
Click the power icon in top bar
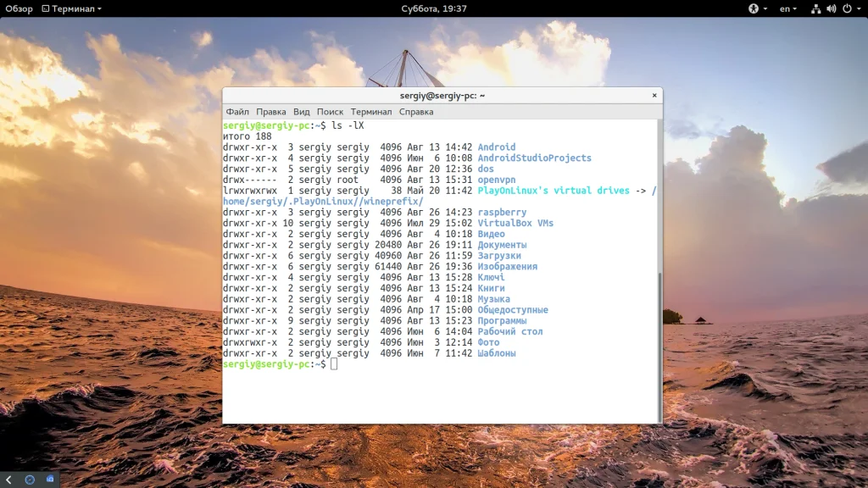[846, 8]
